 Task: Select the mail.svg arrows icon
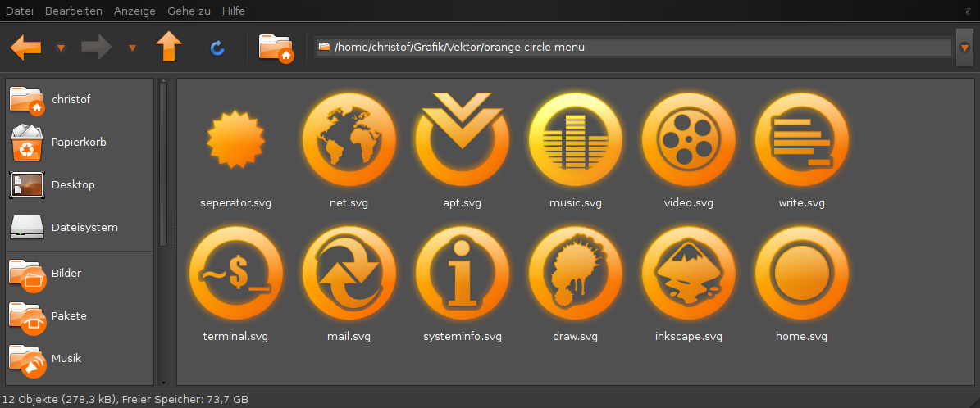[349, 273]
